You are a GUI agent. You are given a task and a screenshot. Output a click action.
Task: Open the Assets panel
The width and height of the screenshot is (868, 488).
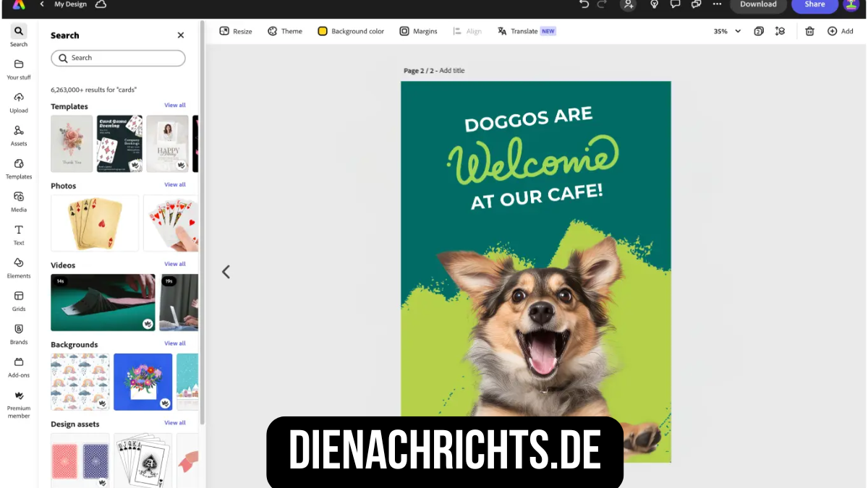tap(19, 131)
